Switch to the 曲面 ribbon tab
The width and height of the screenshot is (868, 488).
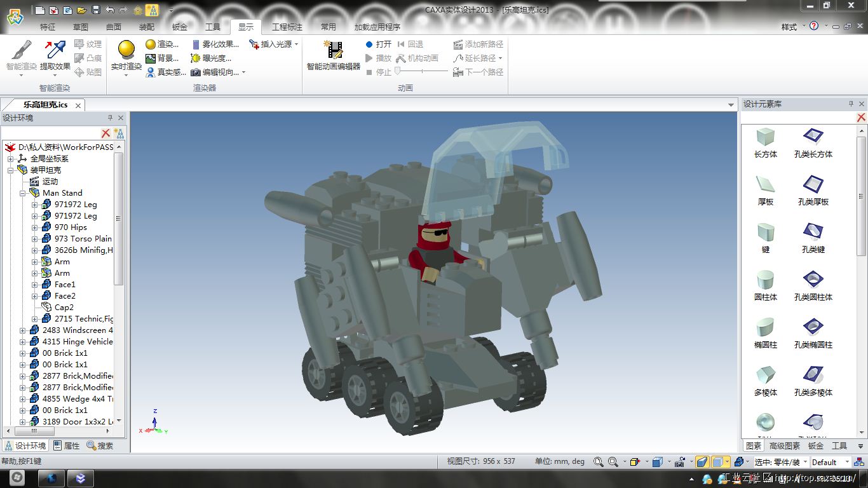point(114,27)
